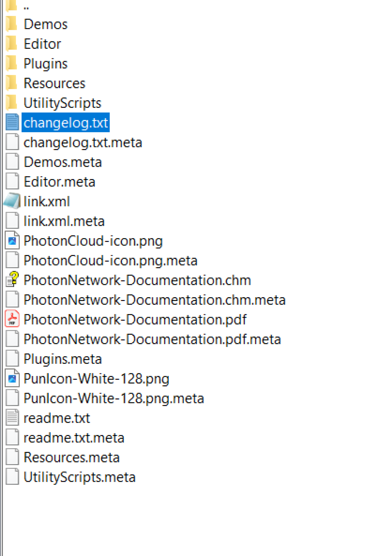Image resolution: width=392 pixels, height=556 pixels.
Task: Select changelog.txt.meta file
Action: click(83, 142)
